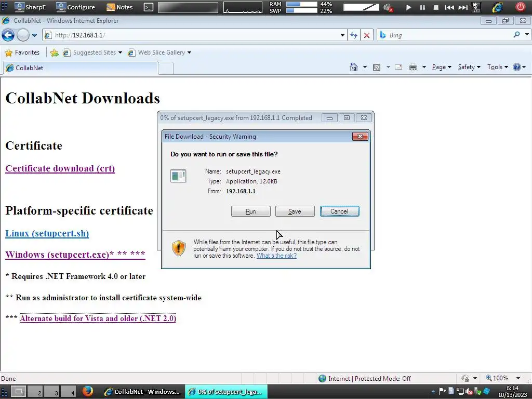Screen dimensions: 532x399
Task: Click the Internet Explorer icon in the top bar
Action: click(497, 7)
